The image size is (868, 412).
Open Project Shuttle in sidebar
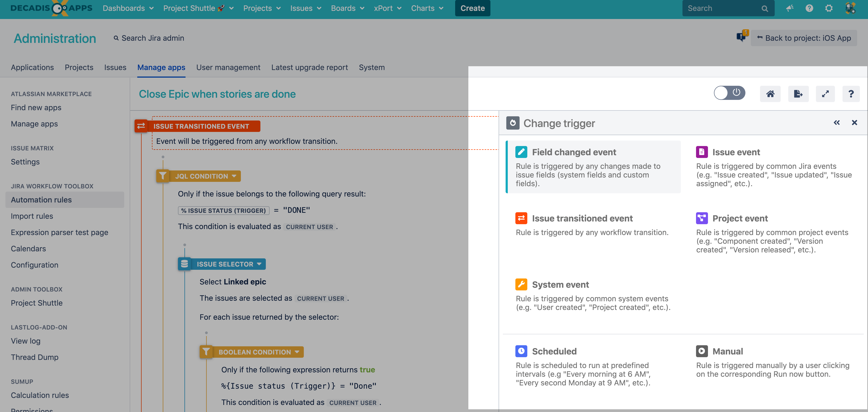36,303
